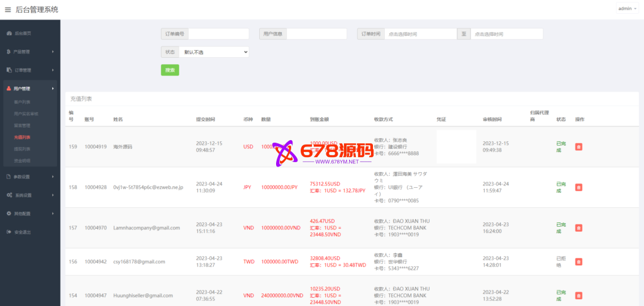Click the name 海外源码 in row 159
Image resolution: width=644 pixels, height=306 pixels.
click(x=123, y=146)
